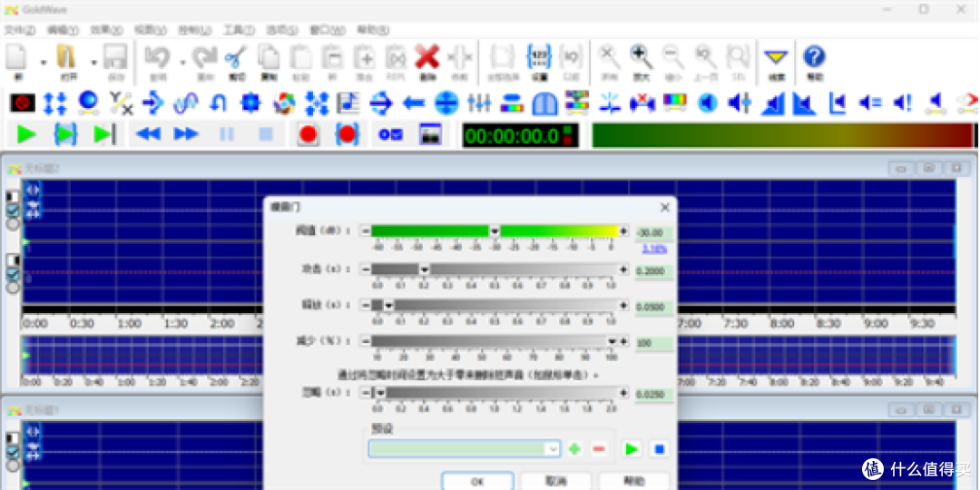Click the blue wave effect icon
This screenshot has height=490, width=980.
[x=186, y=103]
